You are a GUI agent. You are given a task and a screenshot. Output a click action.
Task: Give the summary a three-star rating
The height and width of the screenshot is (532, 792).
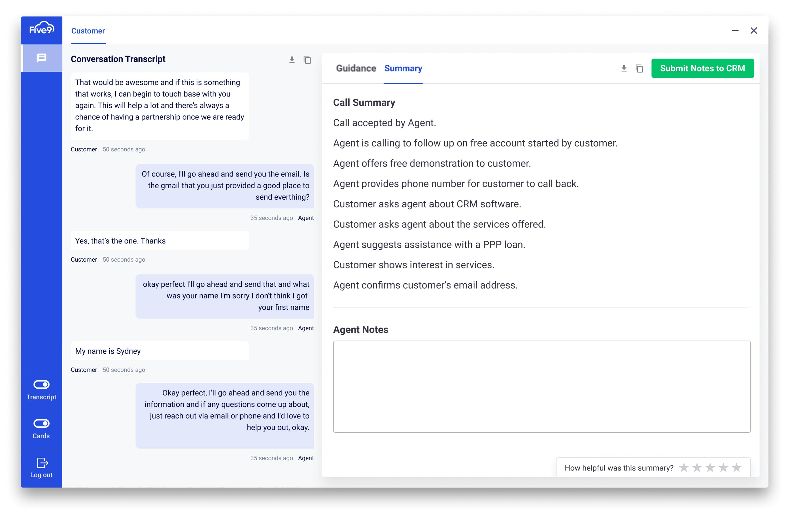coord(710,468)
